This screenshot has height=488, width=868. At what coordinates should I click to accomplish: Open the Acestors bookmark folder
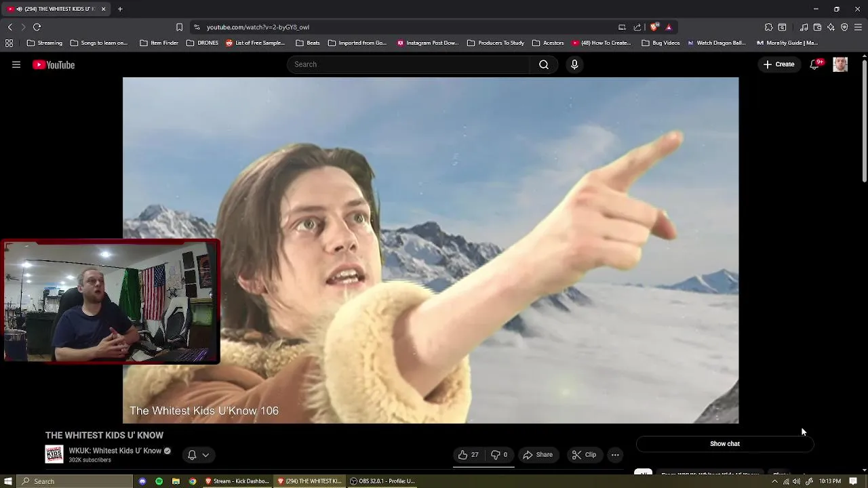tap(548, 43)
